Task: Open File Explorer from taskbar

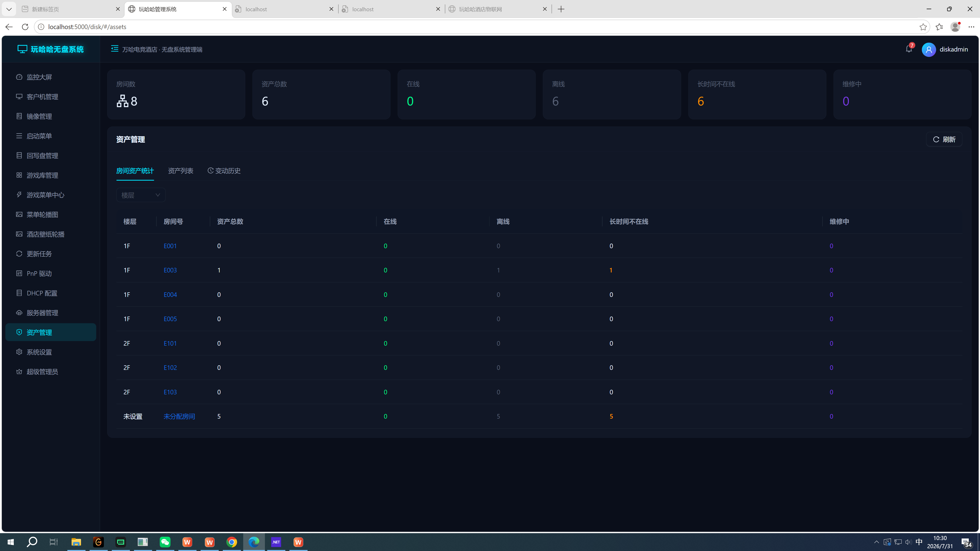Action: (x=76, y=542)
